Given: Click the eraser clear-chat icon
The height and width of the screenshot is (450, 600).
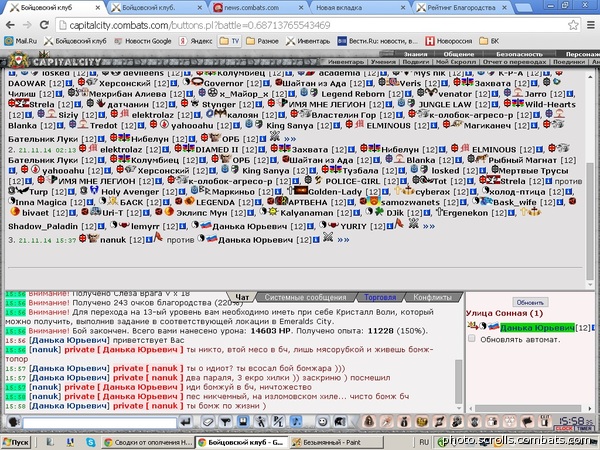Looking at the screenshot, I should click(x=207, y=422).
